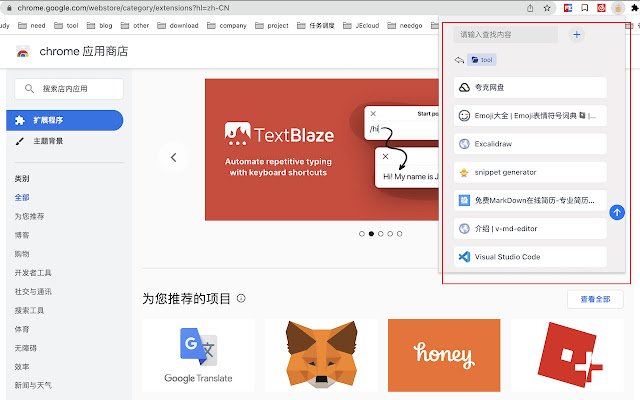Open the need bookmarks folder
The width and height of the screenshot is (640, 400).
click(32, 25)
